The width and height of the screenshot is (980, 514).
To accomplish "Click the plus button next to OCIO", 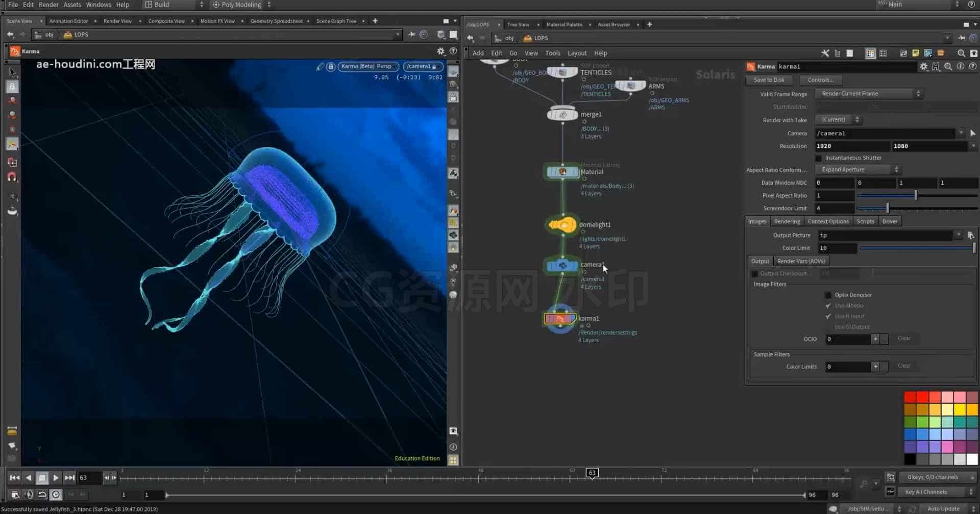I will (875, 339).
